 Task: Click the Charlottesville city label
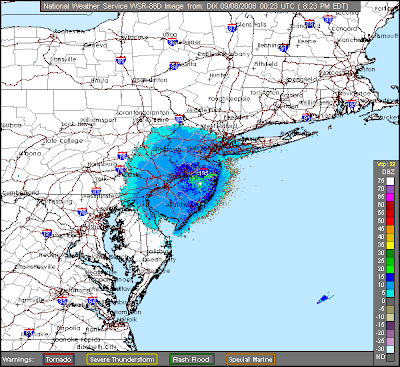click(x=35, y=267)
